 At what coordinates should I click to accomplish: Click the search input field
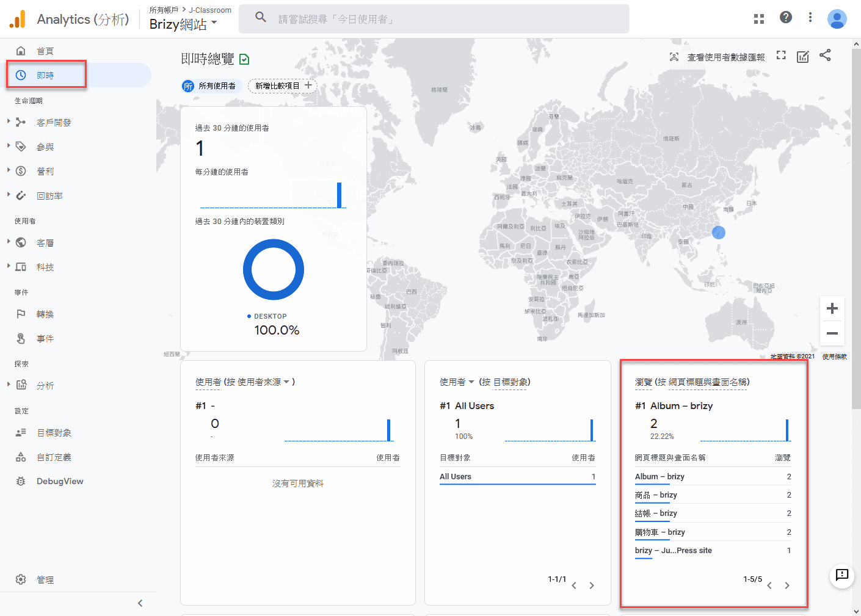(434, 20)
